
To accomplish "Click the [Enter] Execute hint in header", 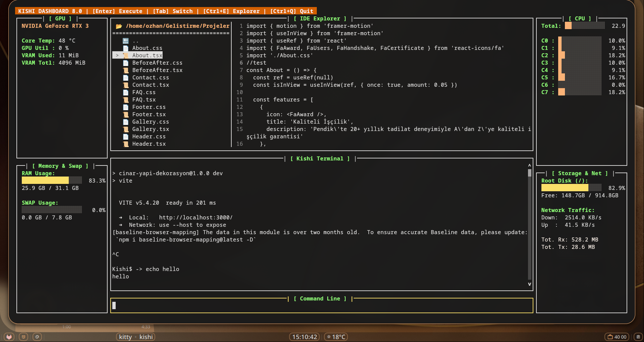I will [117, 11].
